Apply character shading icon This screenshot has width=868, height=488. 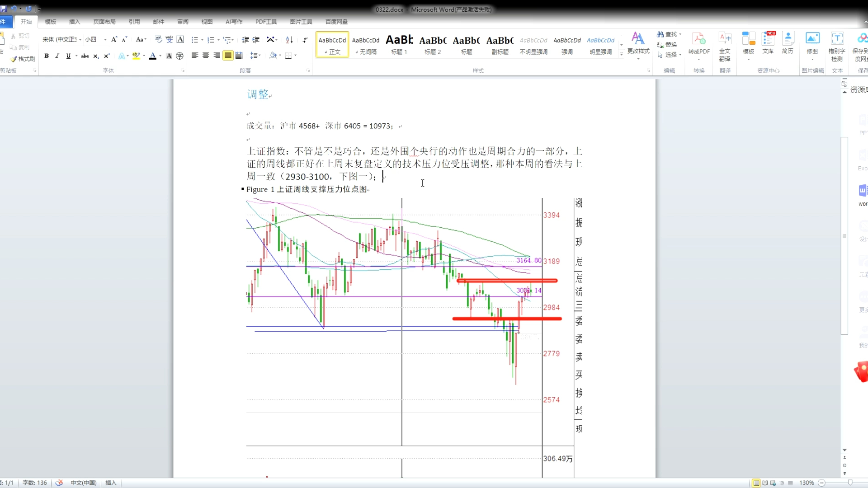coord(169,56)
